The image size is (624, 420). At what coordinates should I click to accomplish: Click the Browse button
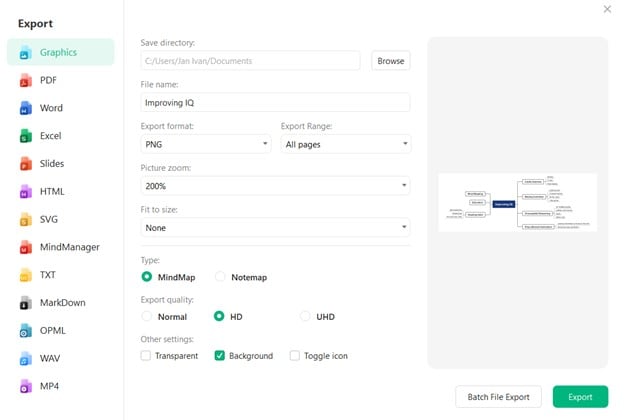(x=391, y=61)
